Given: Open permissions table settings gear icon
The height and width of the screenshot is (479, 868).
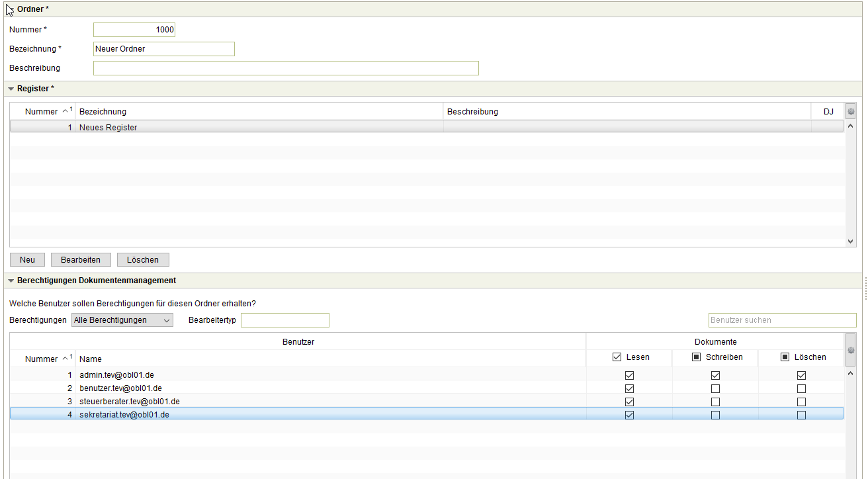Looking at the screenshot, I should point(851,350).
